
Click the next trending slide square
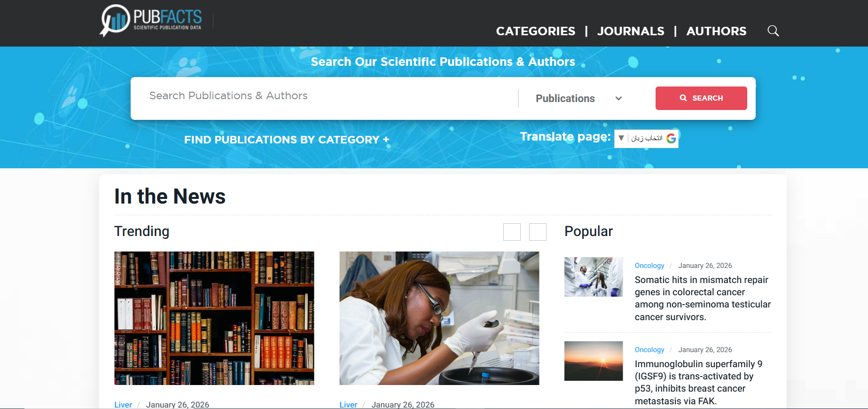click(538, 232)
